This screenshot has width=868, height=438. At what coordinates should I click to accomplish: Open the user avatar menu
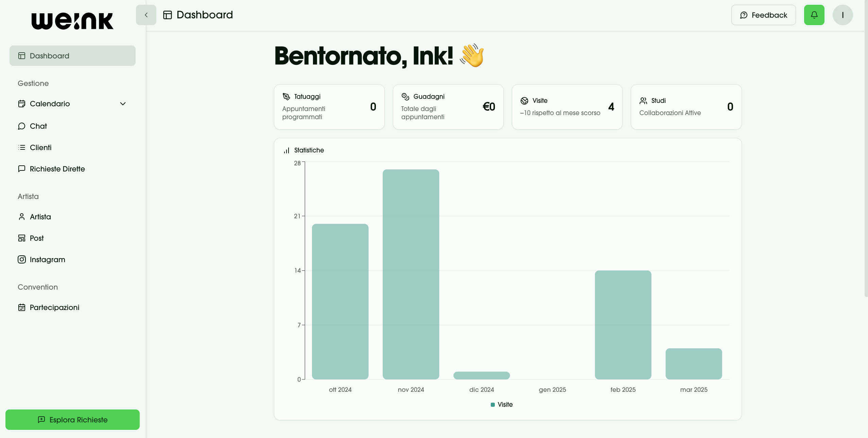point(843,15)
